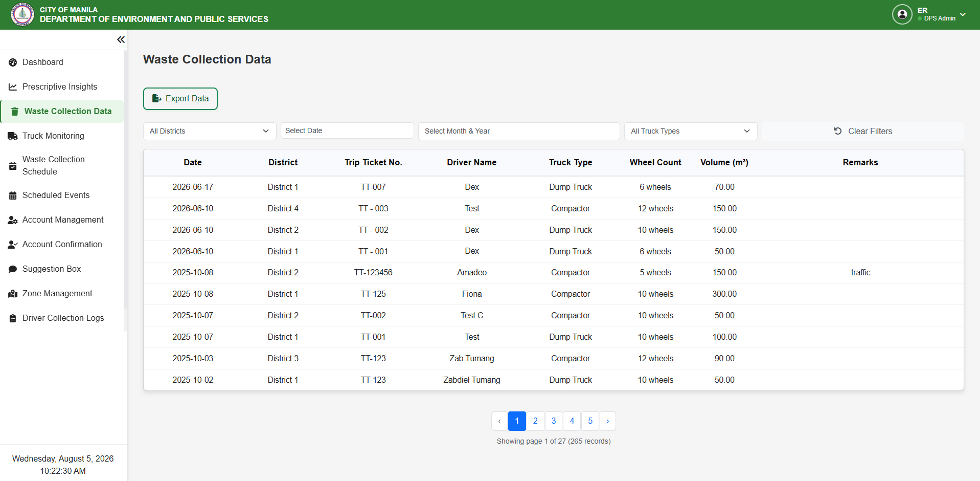Click the date 2025-10-03 cell
The image size is (980, 481).
(x=193, y=359)
